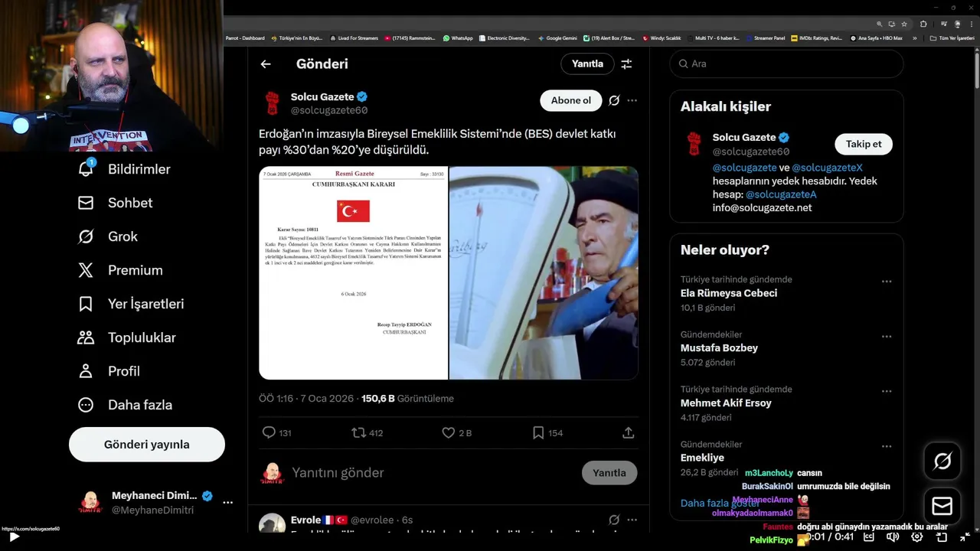Open the @solcugazeteX link
This screenshot has width=980, height=551.
tap(827, 168)
